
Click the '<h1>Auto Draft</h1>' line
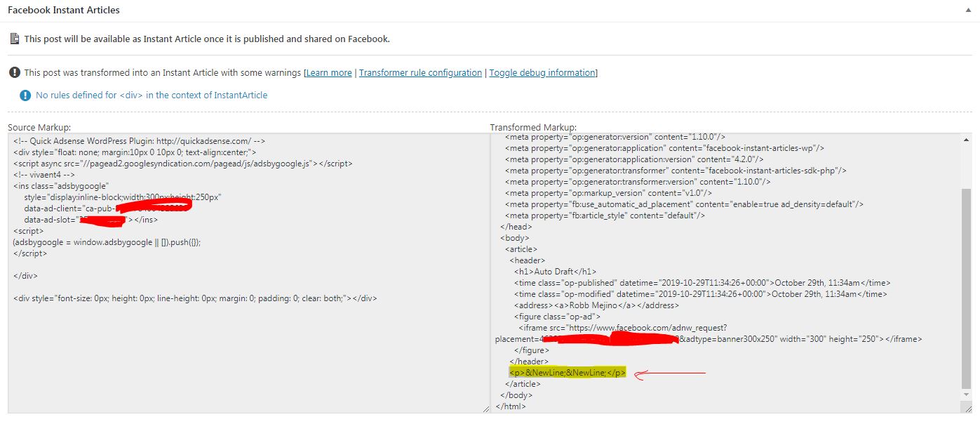pyautogui.click(x=555, y=272)
